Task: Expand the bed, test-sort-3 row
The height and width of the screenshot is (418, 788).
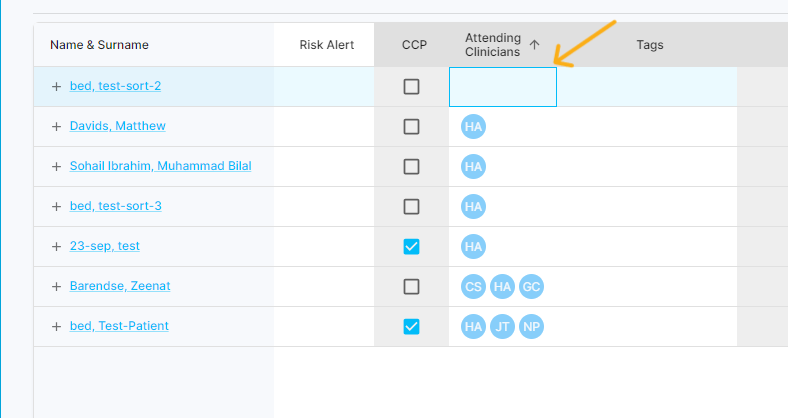Action: (x=56, y=207)
